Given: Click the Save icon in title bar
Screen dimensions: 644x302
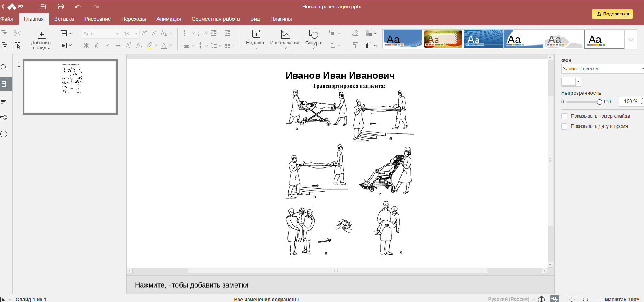Looking at the screenshot, I should pyautogui.click(x=43, y=6).
